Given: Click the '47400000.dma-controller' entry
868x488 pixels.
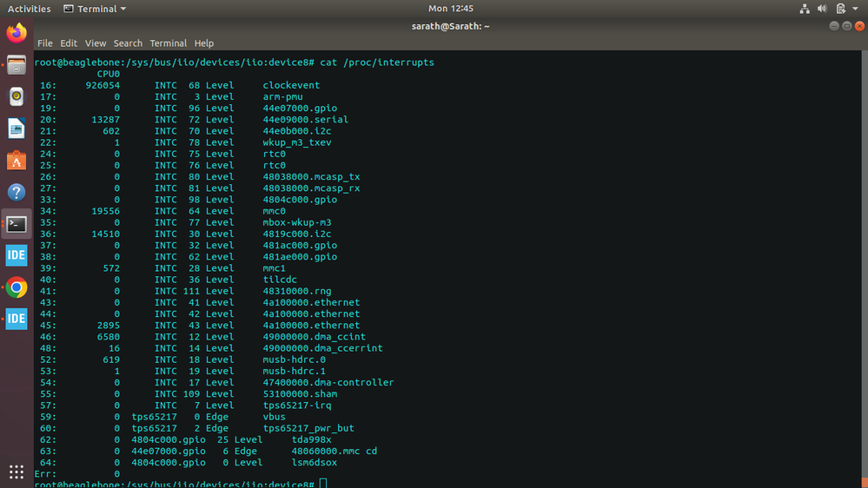Looking at the screenshot, I should coord(328,382).
